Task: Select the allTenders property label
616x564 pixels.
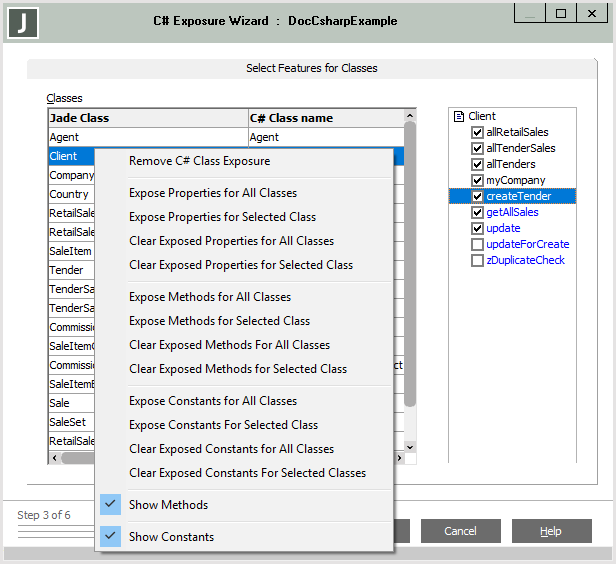Action: [511, 164]
